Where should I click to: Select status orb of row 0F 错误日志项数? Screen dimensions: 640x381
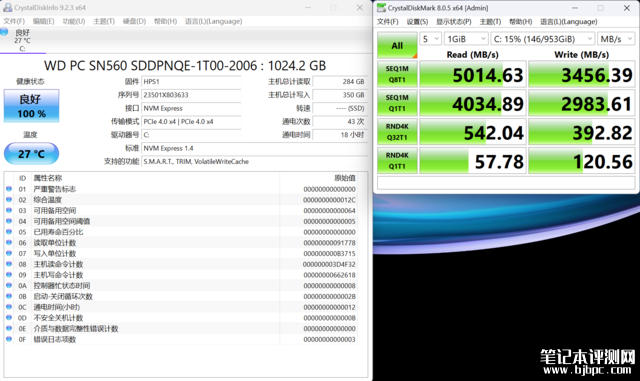pyautogui.click(x=9, y=339)
